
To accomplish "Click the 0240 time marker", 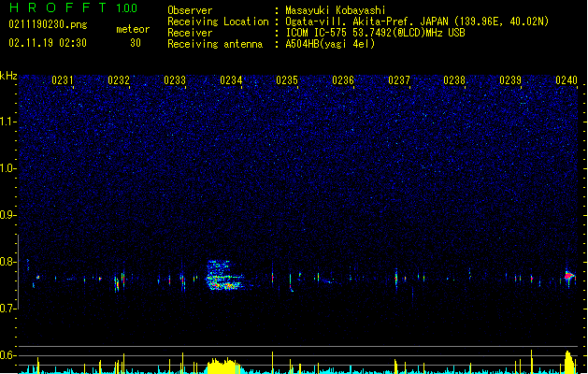I will (566, 80).
